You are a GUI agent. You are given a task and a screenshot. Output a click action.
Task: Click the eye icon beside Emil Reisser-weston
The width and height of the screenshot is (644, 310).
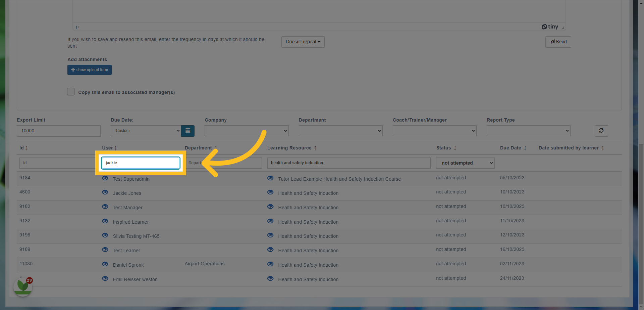[105, 278]
